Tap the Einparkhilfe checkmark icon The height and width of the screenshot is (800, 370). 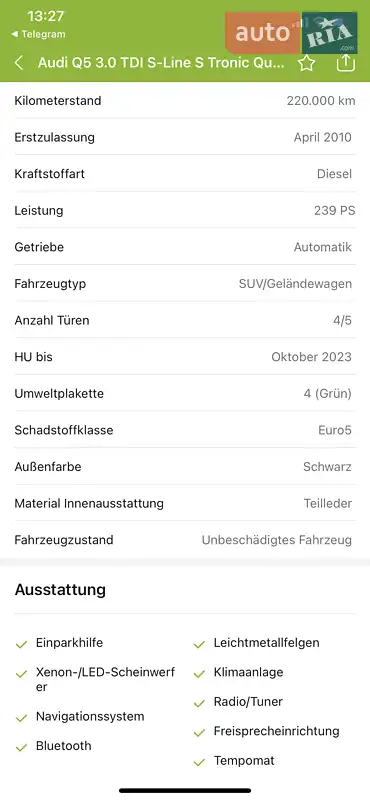pos(21,644)
